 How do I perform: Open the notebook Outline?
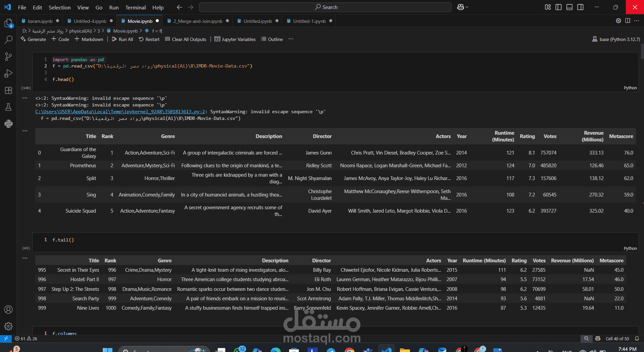272,39
